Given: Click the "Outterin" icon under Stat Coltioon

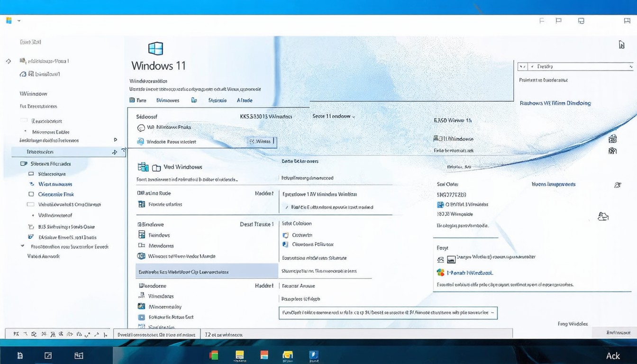Looking at the screenshot, I should pyautogui.click(x=285, y=235).
